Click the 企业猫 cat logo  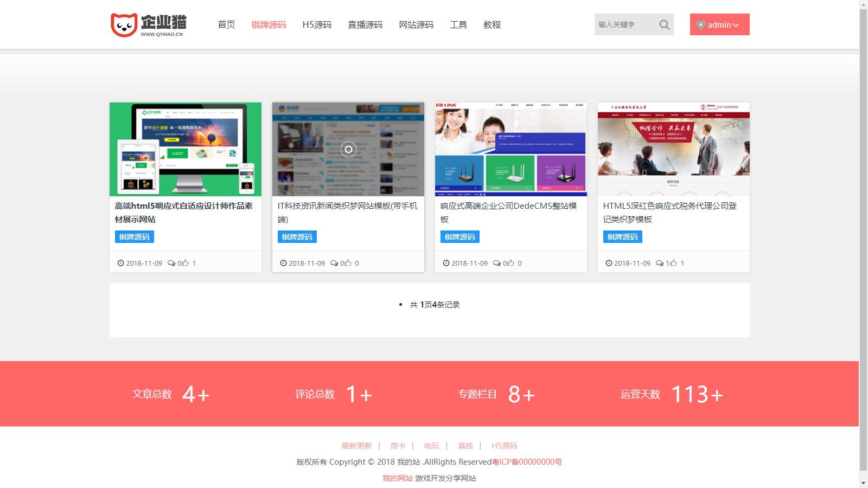(148, 25)
